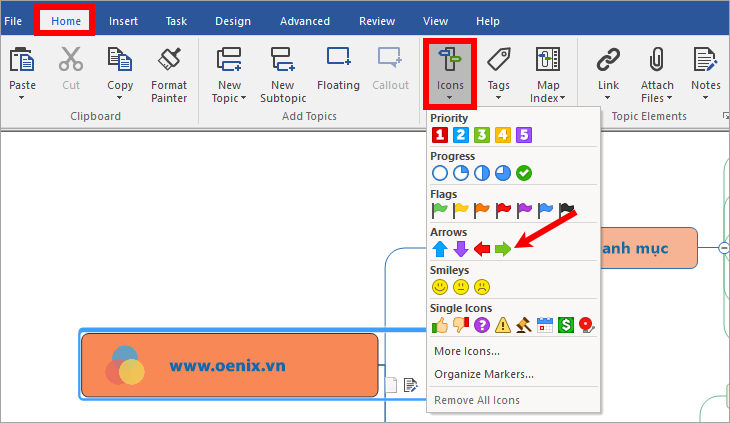Select priority 4 yellow icon
The image size is (730, 423).
502,135
